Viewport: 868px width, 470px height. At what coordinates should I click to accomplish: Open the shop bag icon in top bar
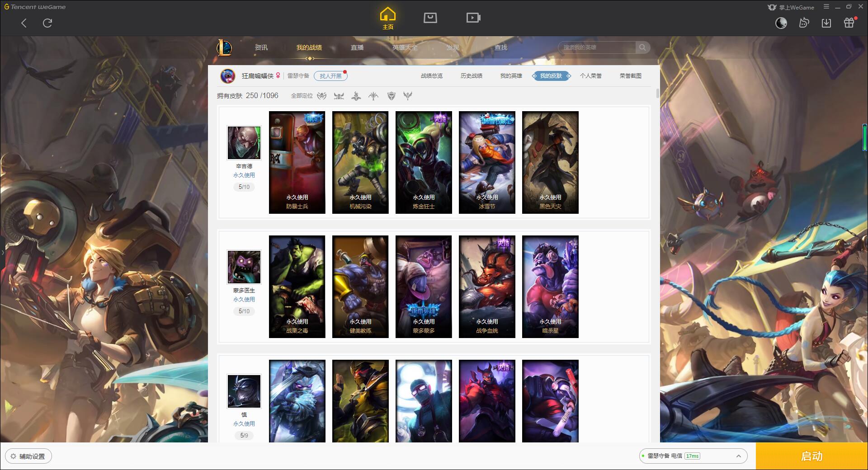pos(430,18)
